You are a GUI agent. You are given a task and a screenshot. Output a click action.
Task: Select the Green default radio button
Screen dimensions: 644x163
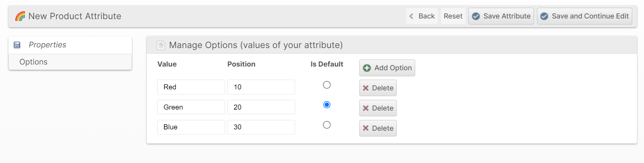coord(327,105)
